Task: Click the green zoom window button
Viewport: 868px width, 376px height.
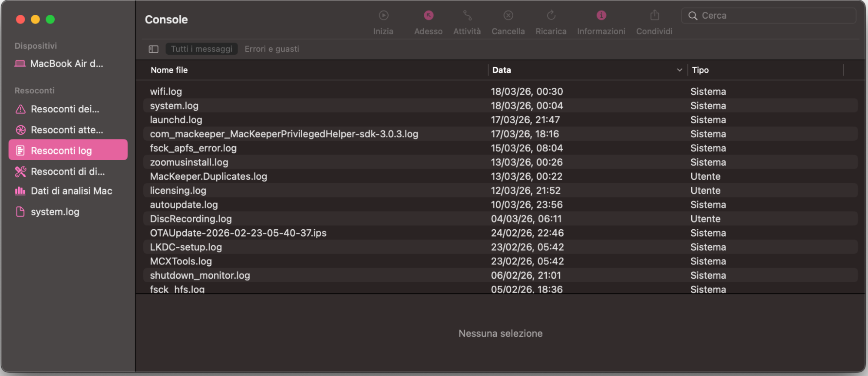Action: coord(50,20)
